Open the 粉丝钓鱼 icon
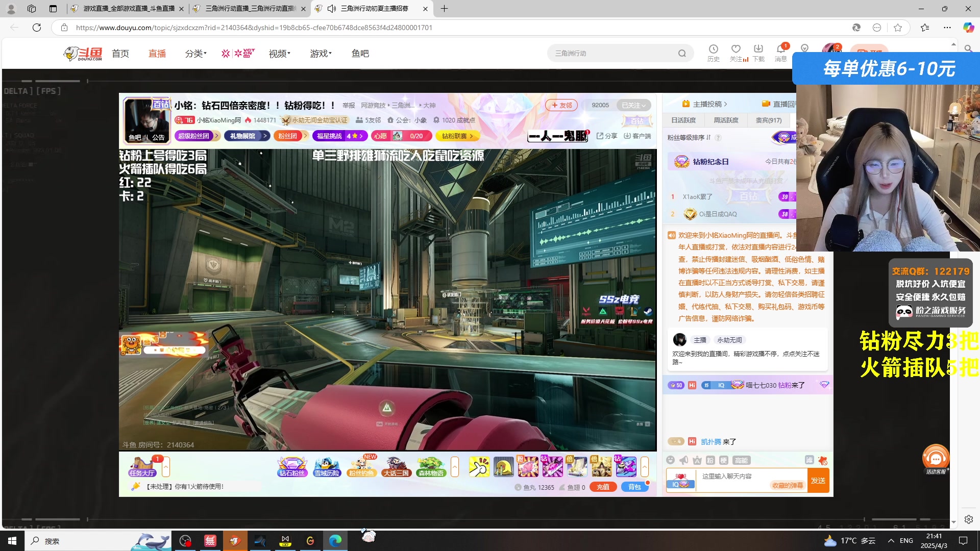Screen dimensions: 980x551 (x=361, y=466)
